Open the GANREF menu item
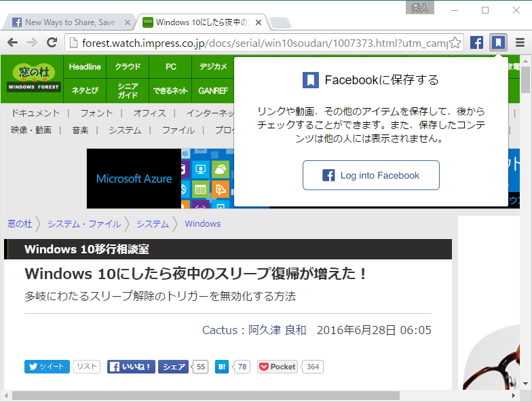This screenshot has width=532, height=402. tap(213, 91)
